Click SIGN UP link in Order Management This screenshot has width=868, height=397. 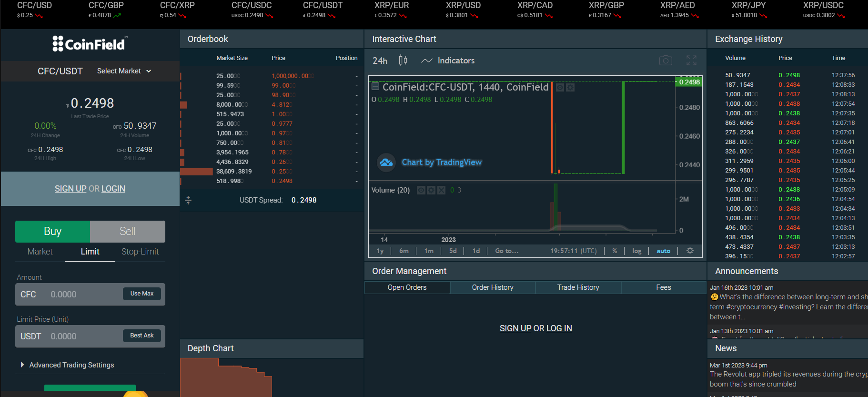[x=515, y=328]
